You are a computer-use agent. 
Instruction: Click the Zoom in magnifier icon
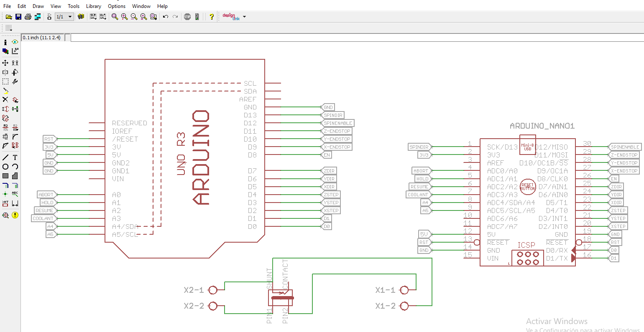(124, 17)
